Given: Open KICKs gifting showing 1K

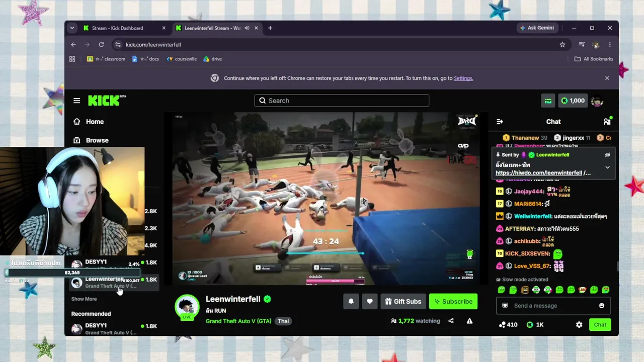Looking at the screenshot, I should point(535,325).
